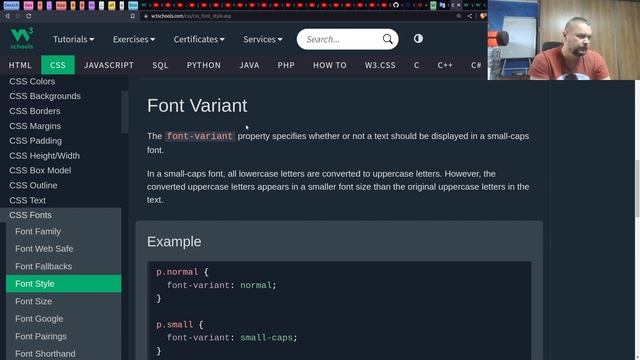Click the bookmark icon beside address bar
This screenshot has width=640, height=360.
pos(133,16)
